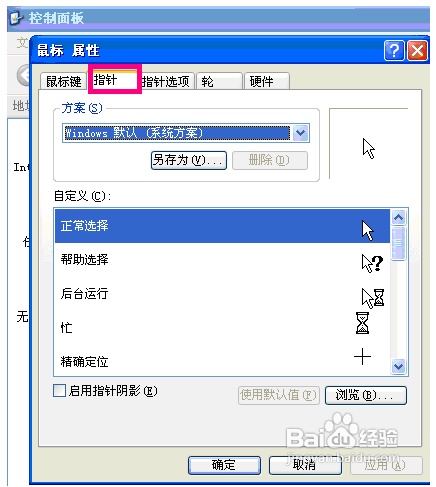Switch to the 指针选项 tab
The width and height of the screenshot is (436, 487).
(165, 81)
